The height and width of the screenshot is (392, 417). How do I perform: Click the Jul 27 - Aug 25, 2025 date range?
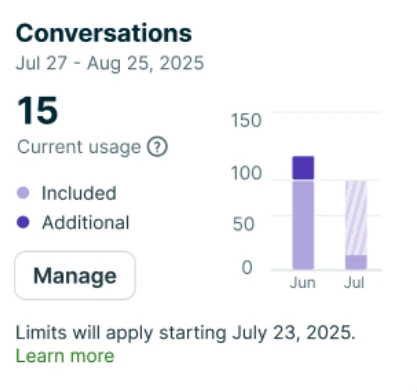(x=110, y=63)
